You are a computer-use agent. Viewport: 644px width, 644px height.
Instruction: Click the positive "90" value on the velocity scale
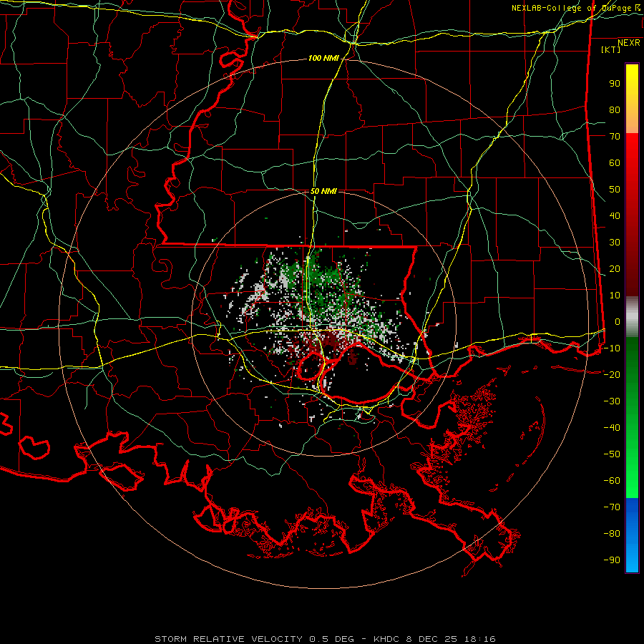pyautogui.click(x=615, y=84)
